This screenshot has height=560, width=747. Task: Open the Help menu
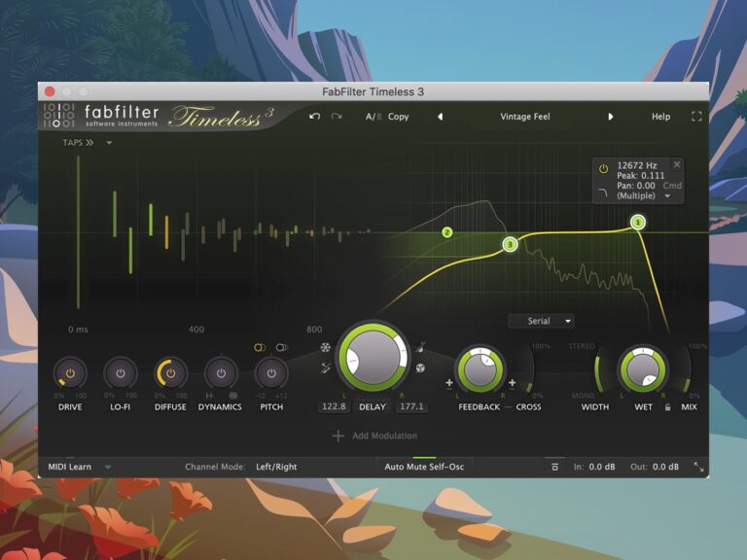[660, 117]
